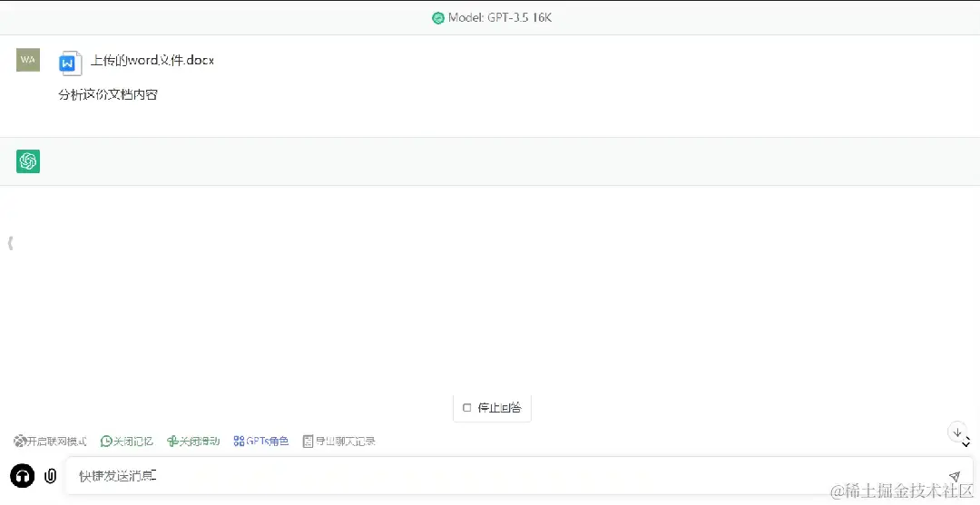Send message with the paper plane icon

(x=955, y=477)
